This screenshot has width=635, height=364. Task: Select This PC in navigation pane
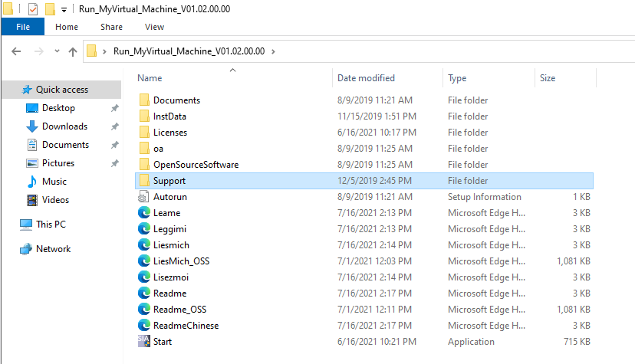point(51,224)
